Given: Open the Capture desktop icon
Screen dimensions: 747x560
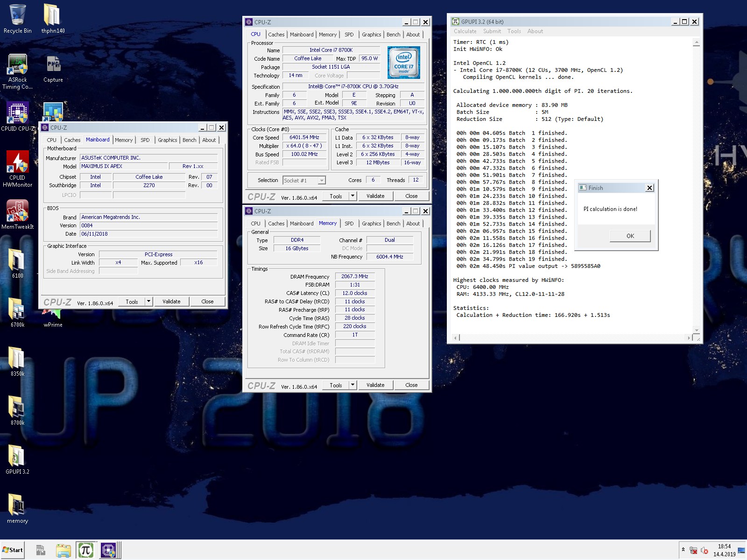Looking at the screenshot, I should click(x=53, y=69).
